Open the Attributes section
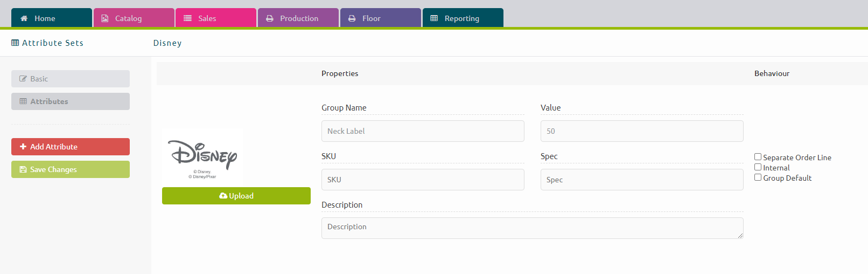Screen dimensions: 868x274 pos(71,101)
